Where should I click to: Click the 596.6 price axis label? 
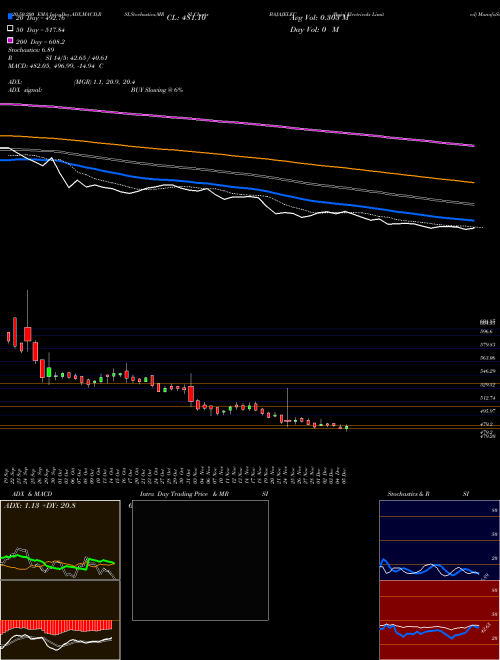click(487, 332)
